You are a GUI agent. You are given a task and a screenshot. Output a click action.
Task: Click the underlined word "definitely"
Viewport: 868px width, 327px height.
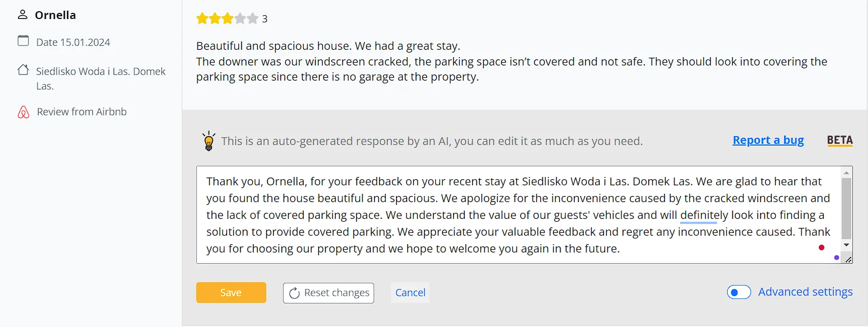pyautogui.click(x=704, y=215)
